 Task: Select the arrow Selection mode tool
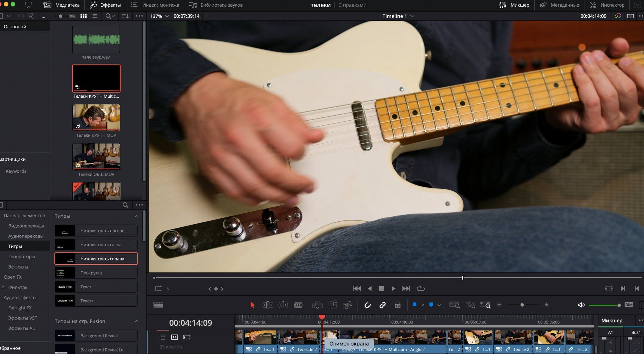(252, 305)
